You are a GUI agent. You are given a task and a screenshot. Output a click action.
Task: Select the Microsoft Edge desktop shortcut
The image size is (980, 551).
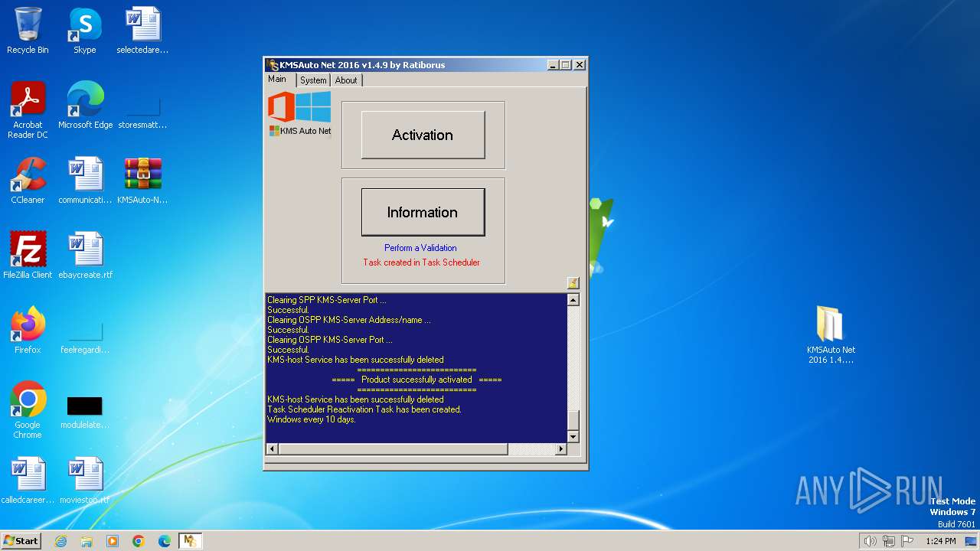[x=85, y=106]
